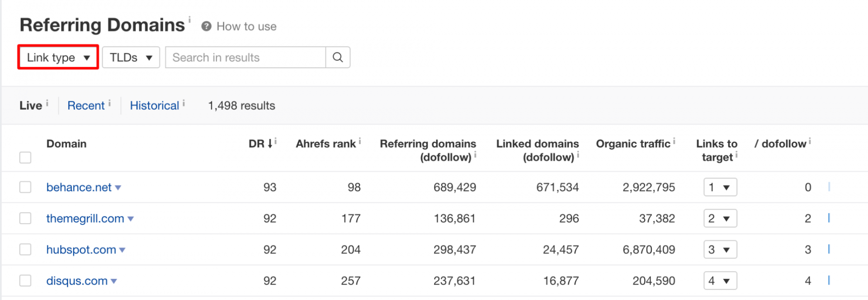Click the info icon next to Historical tab
868x300 pixels.
tap(184, 103)
